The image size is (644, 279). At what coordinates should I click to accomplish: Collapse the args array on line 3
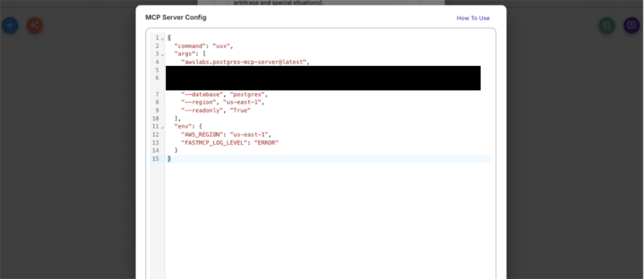pyautogui.click(x=162, y=54)
